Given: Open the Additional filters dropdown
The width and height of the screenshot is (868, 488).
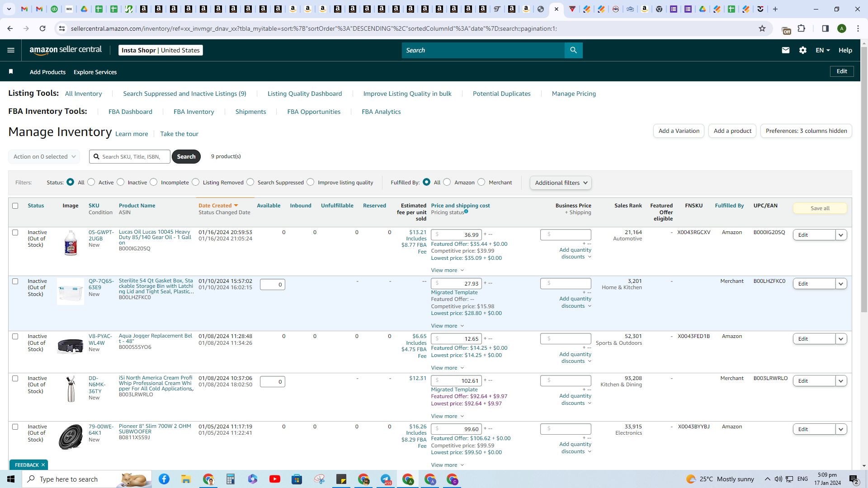Looking at the screenshot, I should tap(561, 183).
